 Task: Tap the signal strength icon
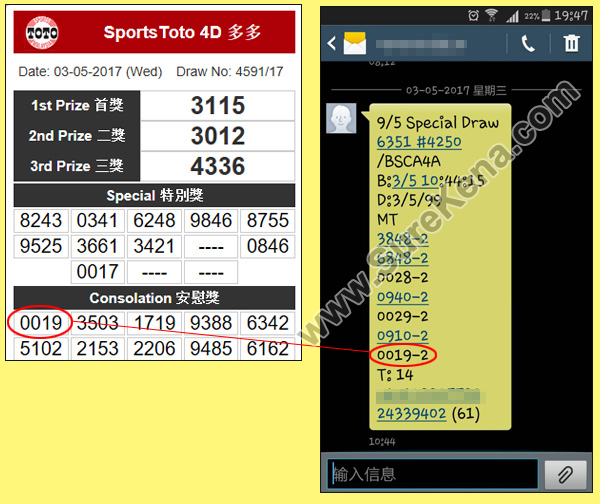[512, 16]
